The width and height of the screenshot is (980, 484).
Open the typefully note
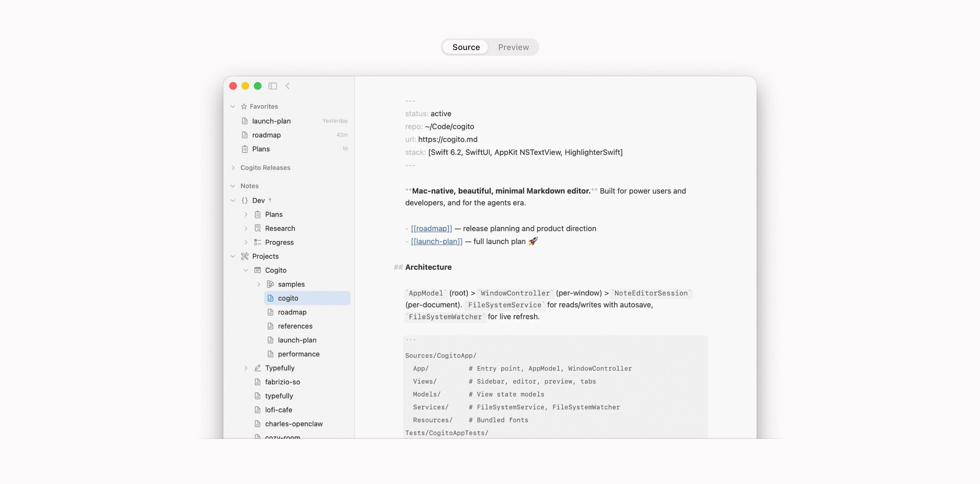coord(301,396)
